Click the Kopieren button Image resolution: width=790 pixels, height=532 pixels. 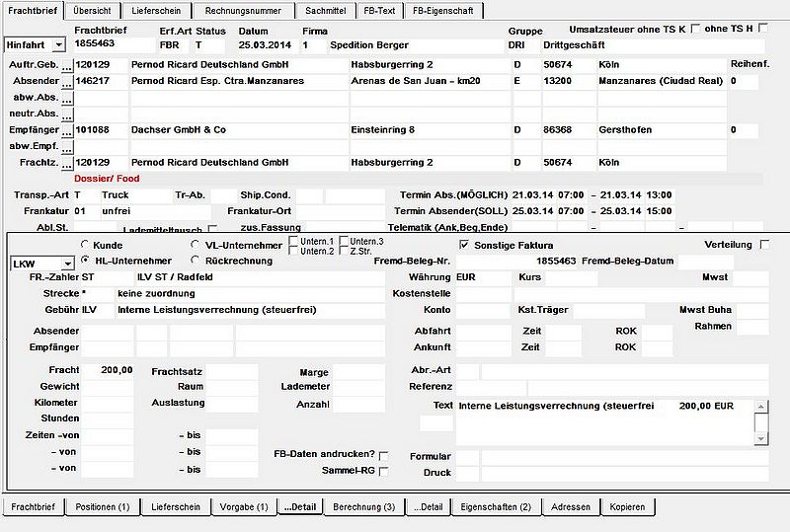[627, 506]
